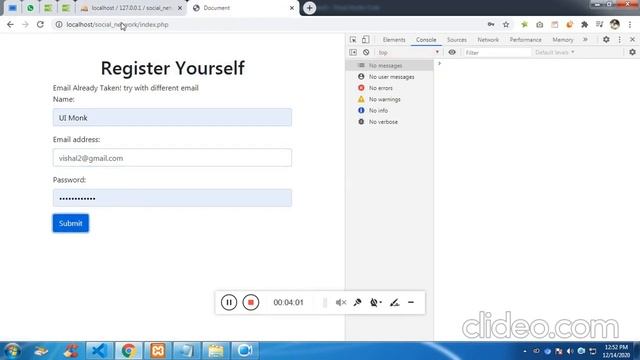This screenshot has height=360, width=640.
Task: Submit the registration form
Action: pos(71,223)
